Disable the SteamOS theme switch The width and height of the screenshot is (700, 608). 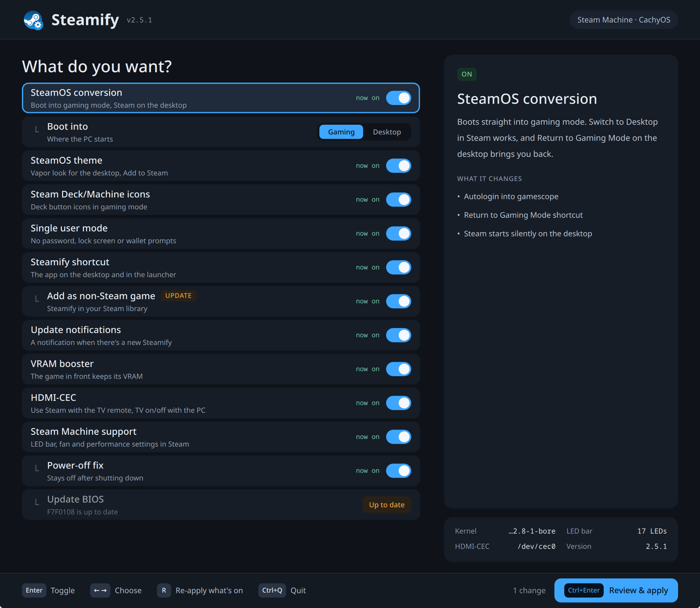click(x=399, y=166)
